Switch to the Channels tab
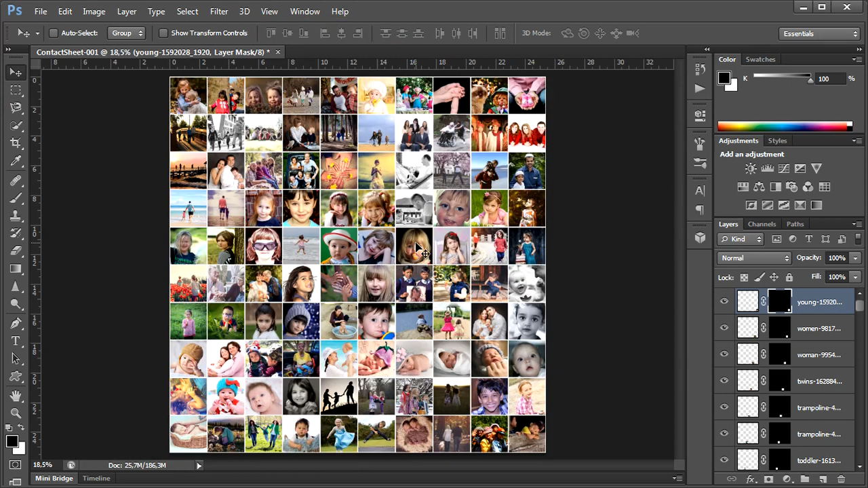The width and height of the screenshot is (868, 488). [762, 224]
